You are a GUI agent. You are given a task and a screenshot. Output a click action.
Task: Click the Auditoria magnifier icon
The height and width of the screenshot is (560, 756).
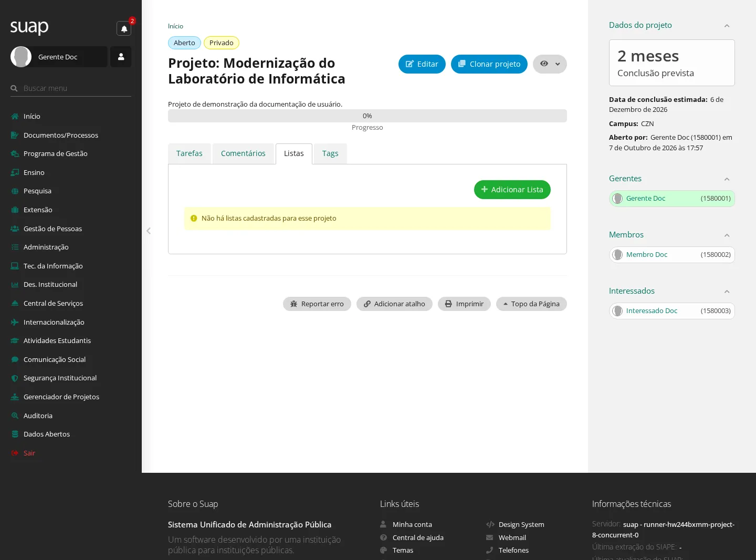point(15,416)
